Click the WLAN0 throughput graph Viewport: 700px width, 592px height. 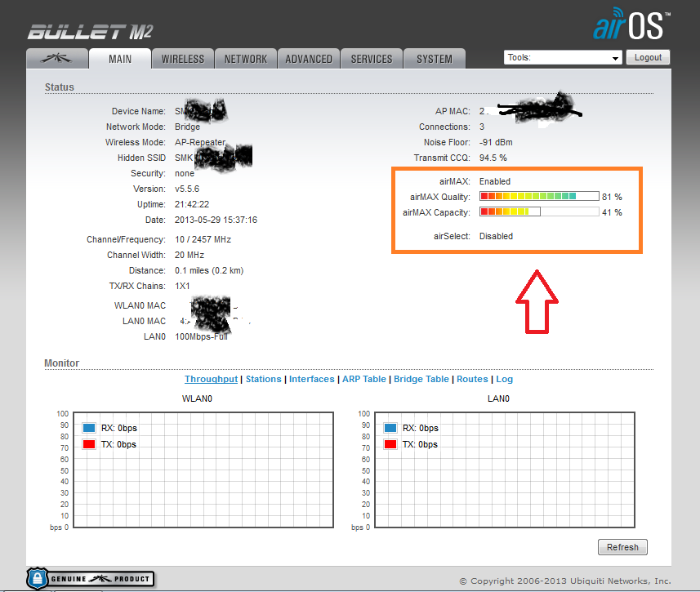(203, 470)
